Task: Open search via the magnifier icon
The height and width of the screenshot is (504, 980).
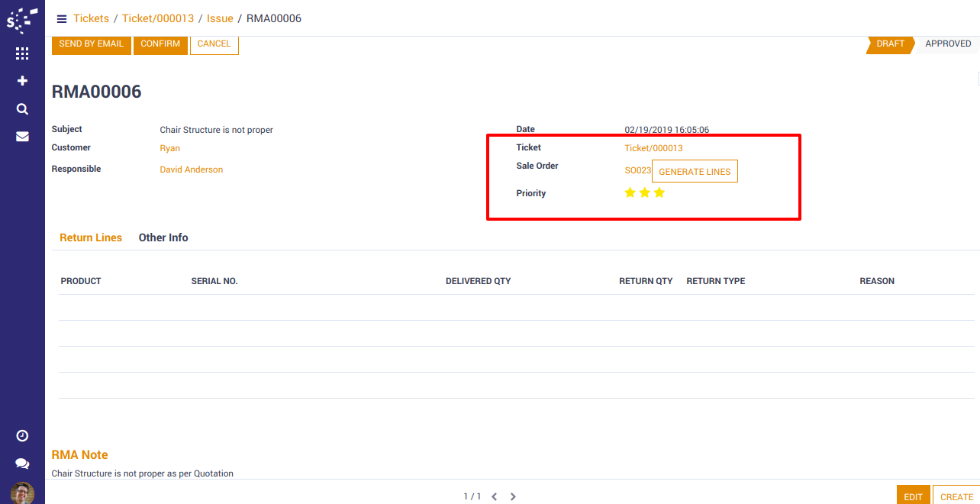Action: (22, 109)
